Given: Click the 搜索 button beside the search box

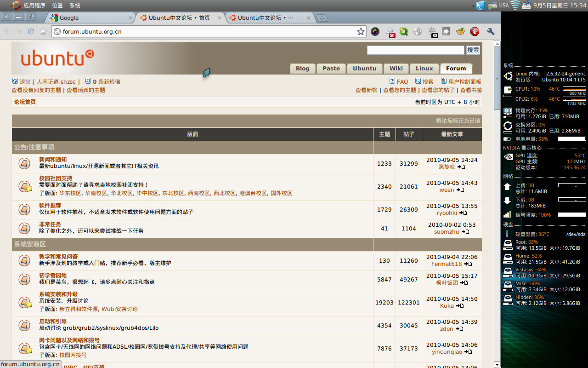Looking at the screenshot, I should pos(473,50).
